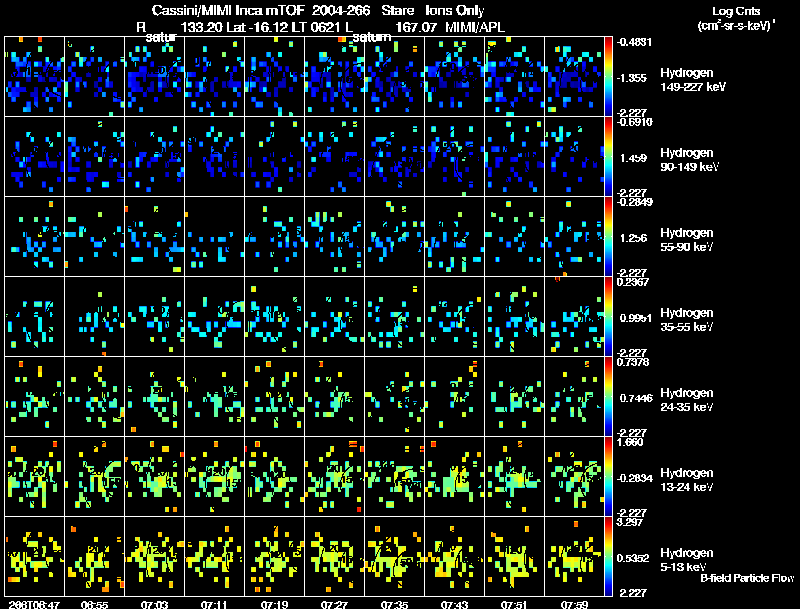
Task: Click the 'MIMI/APL' credit text
Action: pyautogui.click(x=475, y=27)
